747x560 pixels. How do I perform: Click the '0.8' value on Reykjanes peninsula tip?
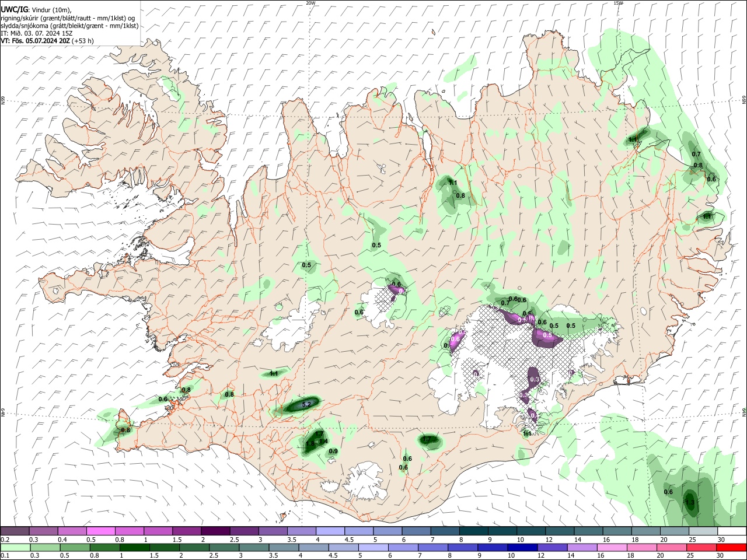point(125,430)
